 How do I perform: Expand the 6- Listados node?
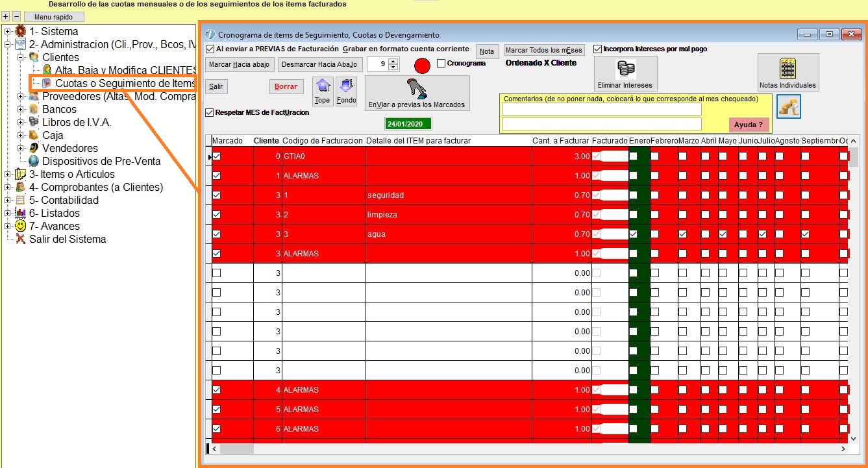[7, 213]
